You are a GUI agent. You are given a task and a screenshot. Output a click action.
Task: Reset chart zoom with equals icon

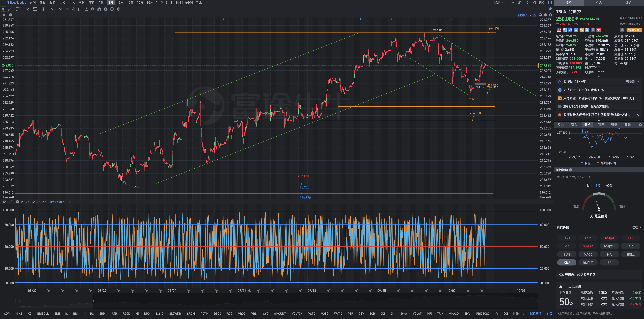click(x=540, y=15)
